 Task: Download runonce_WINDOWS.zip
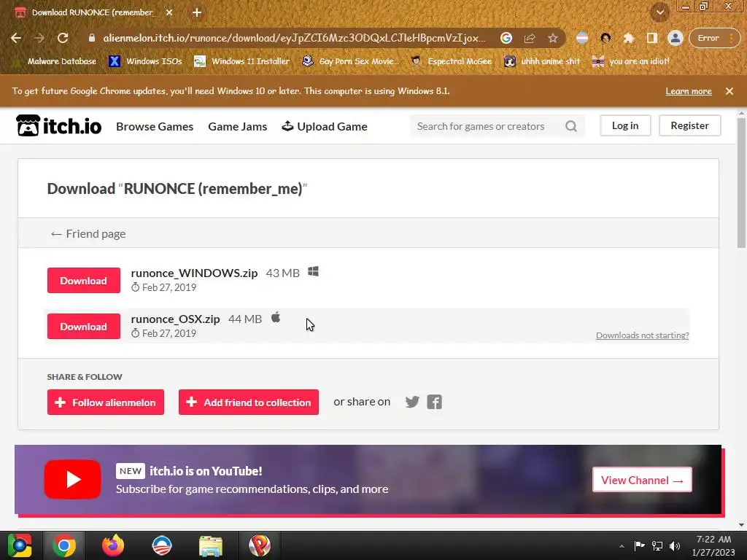pos(83,281)
